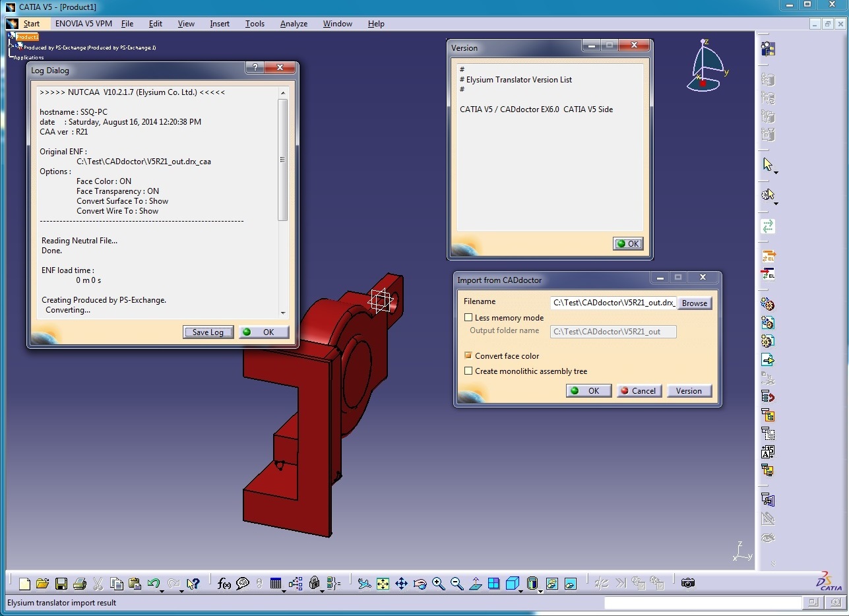Click the Capture camera icon
The height and width of the screenshot is (616, 849).
tap(688, 583)
